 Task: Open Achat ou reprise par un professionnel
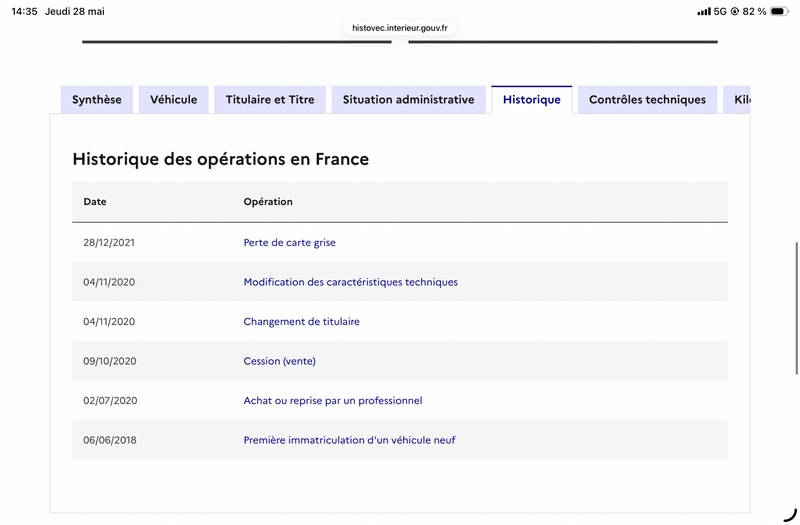333,401
